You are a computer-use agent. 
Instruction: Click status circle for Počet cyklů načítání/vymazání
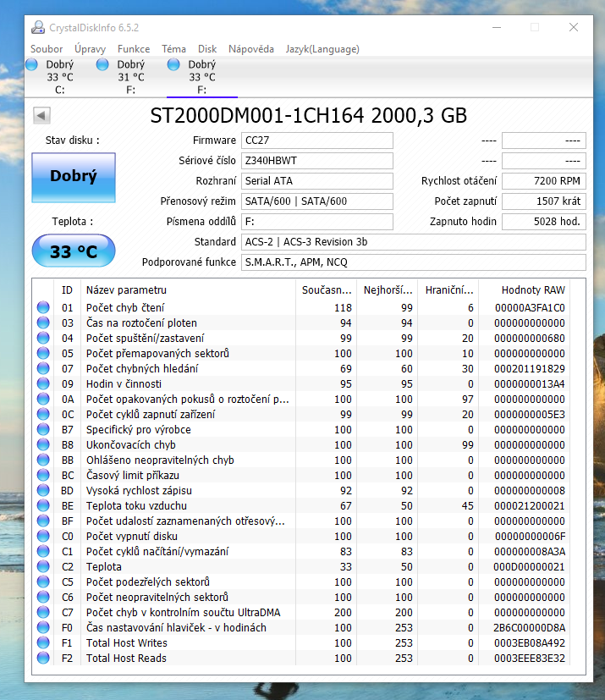(43, 551)
